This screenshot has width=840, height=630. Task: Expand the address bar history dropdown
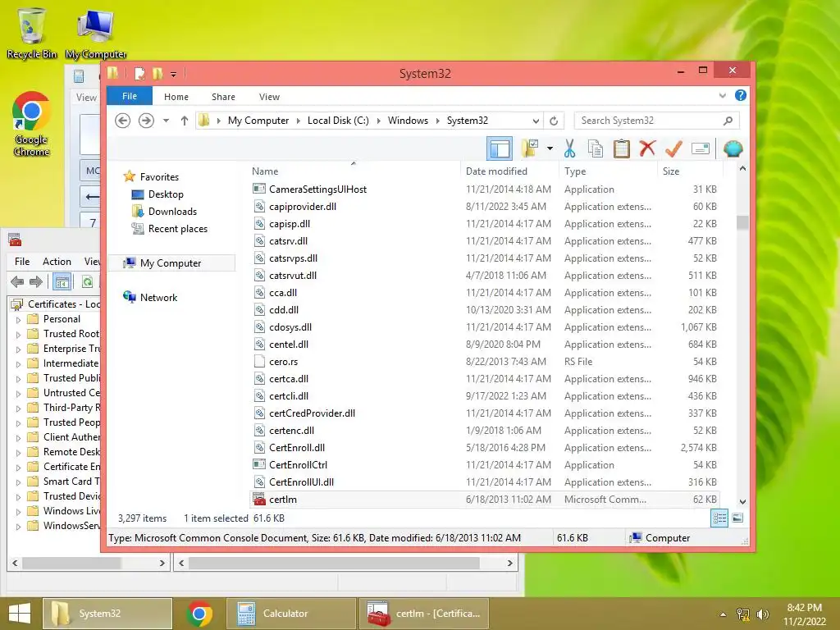(535, 121)
